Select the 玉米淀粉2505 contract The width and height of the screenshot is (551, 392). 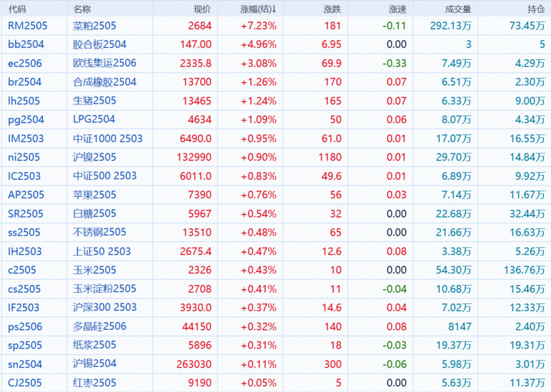pos(104,288)
